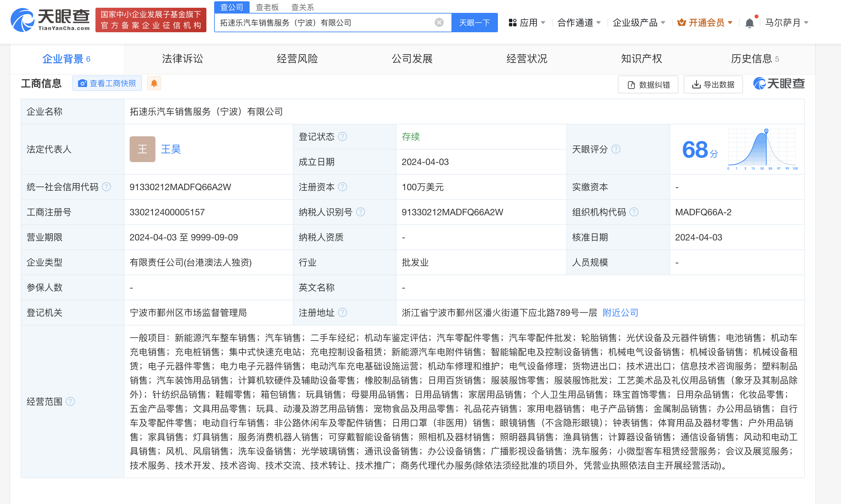Click the notification bell icon at top right
Viewport: 841px width, 504px height.
click(x=750, y=22)
